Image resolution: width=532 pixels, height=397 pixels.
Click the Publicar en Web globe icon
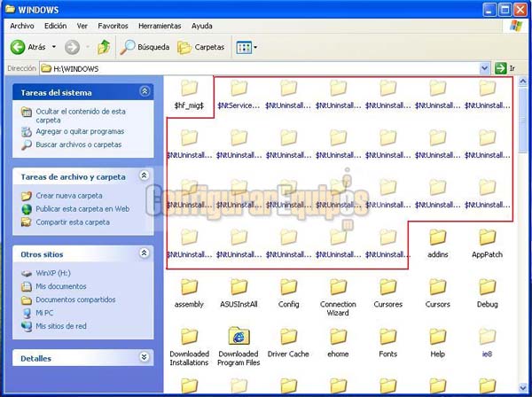point(27,209)
